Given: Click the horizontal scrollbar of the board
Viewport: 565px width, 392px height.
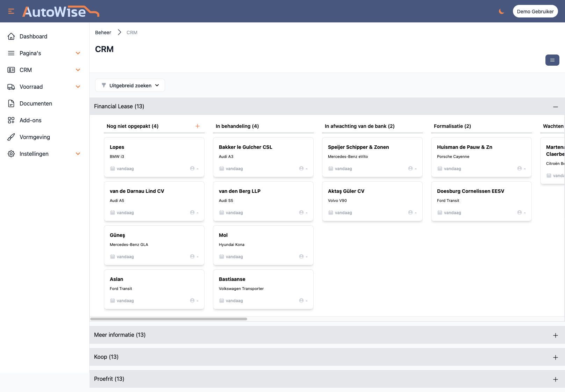Looking at the screenshot, I should click(x=169, y=319).
